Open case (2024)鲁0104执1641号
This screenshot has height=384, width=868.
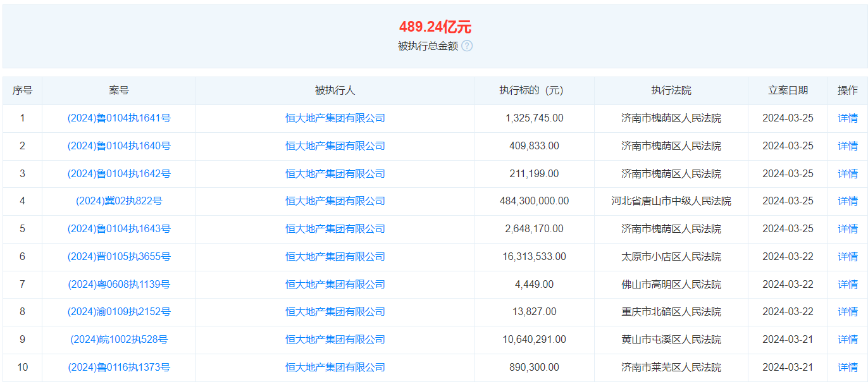coord(119,118)
